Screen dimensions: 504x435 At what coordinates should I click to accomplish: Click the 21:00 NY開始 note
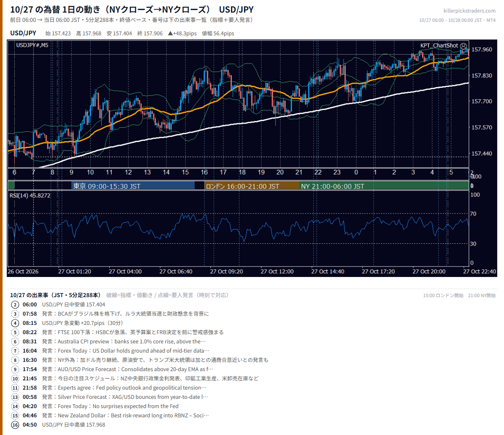point(482,295)
